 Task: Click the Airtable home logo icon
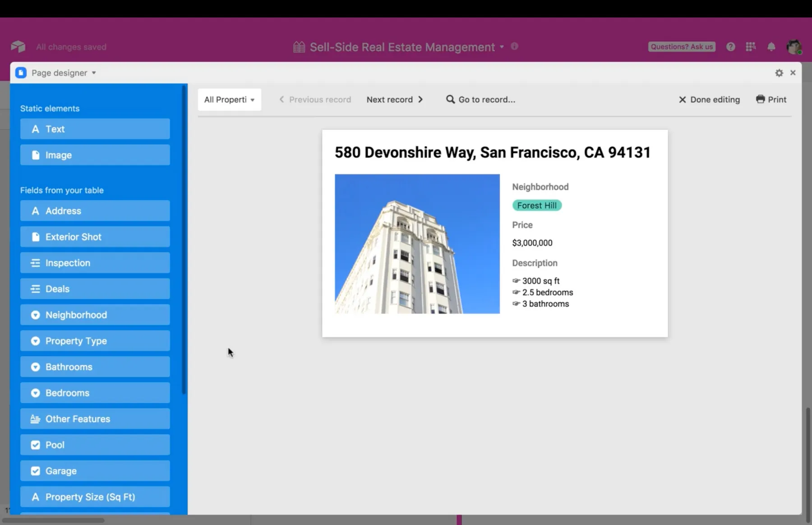coord(18,46)
